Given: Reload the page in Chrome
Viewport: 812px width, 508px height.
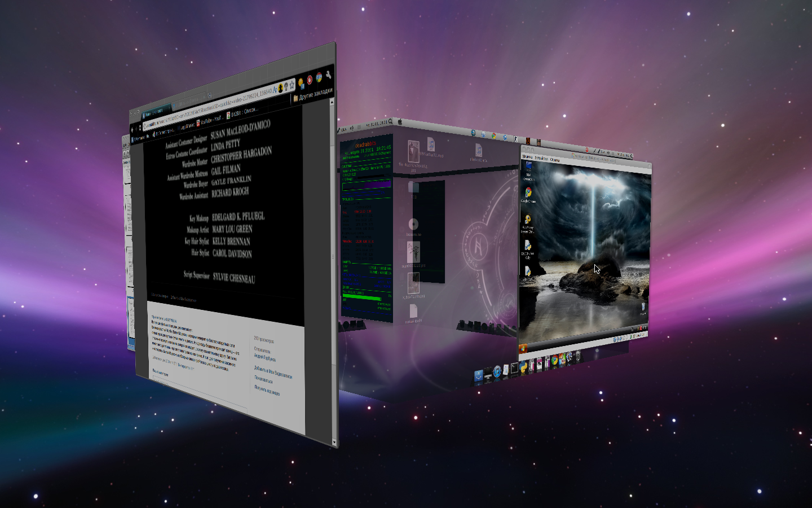Looking at the screenshot, I should [x=139, y=128].
